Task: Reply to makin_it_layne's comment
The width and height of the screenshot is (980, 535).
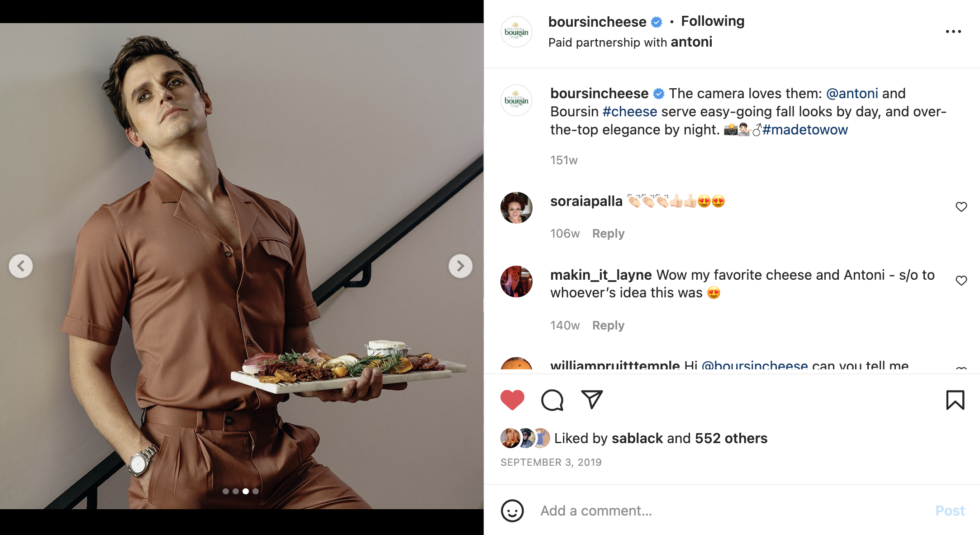Action: point(608,325)
